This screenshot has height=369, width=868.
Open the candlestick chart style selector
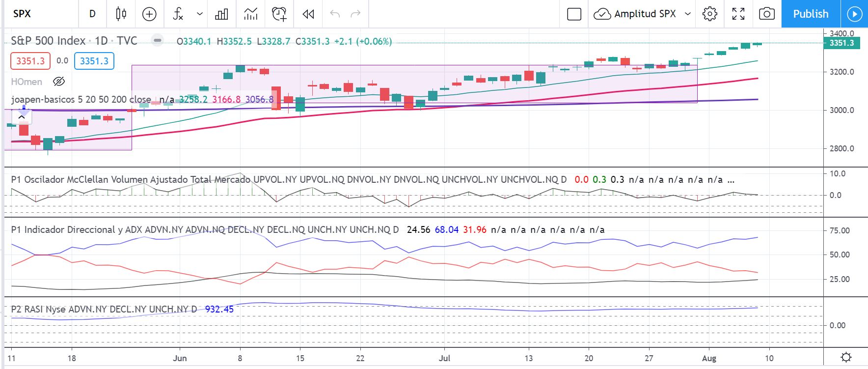[x=121, y=14]
